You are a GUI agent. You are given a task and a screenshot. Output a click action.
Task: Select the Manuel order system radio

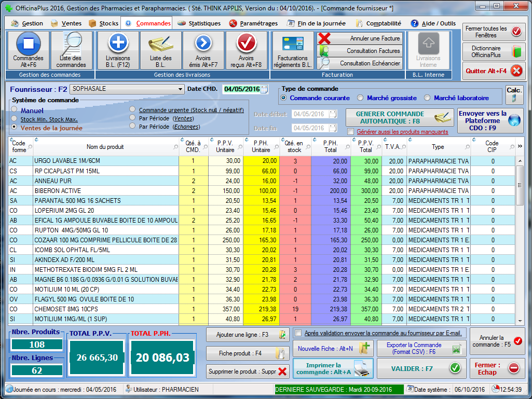click(14, 110)
